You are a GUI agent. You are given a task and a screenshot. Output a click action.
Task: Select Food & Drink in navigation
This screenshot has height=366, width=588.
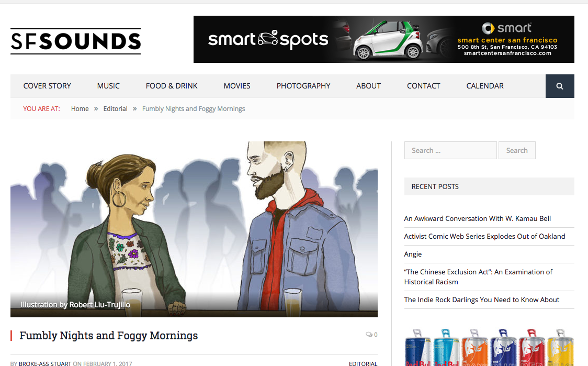coord(172,86)
